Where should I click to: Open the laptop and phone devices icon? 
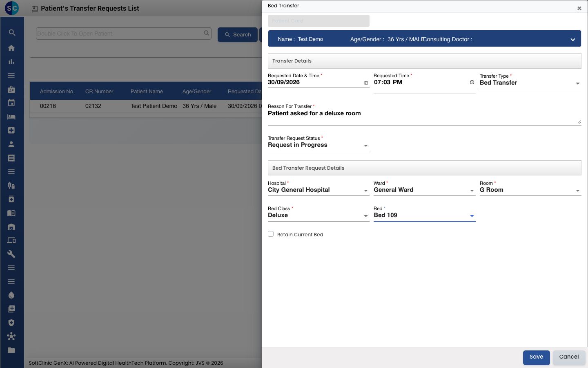(11, 240)
